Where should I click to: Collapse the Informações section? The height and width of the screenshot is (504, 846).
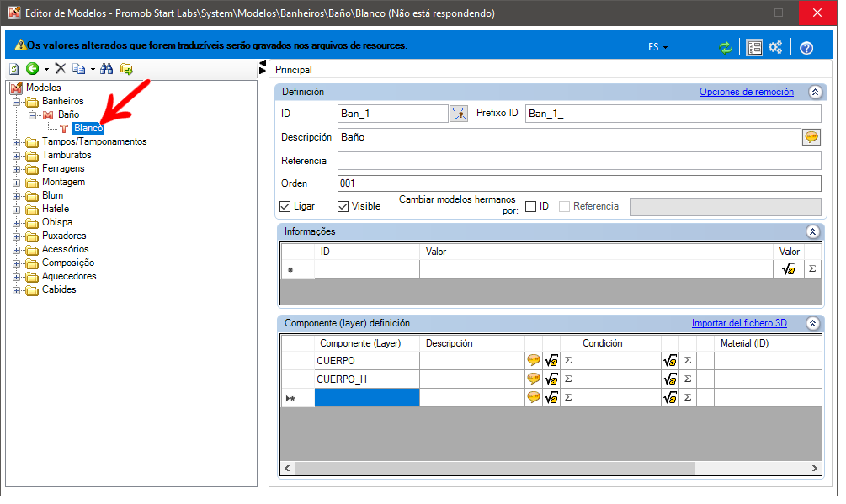pyautogui.click(x=812, y=231)
